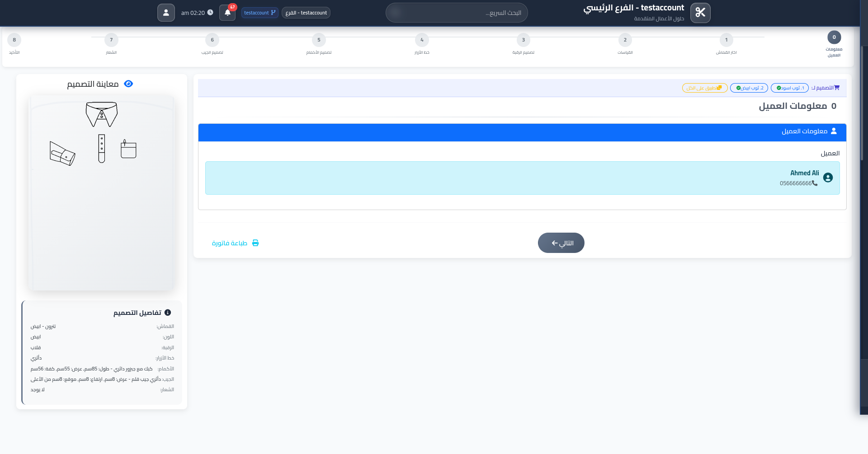Click the info icon on تفاصيل التصميم panel

pos(169,312)
